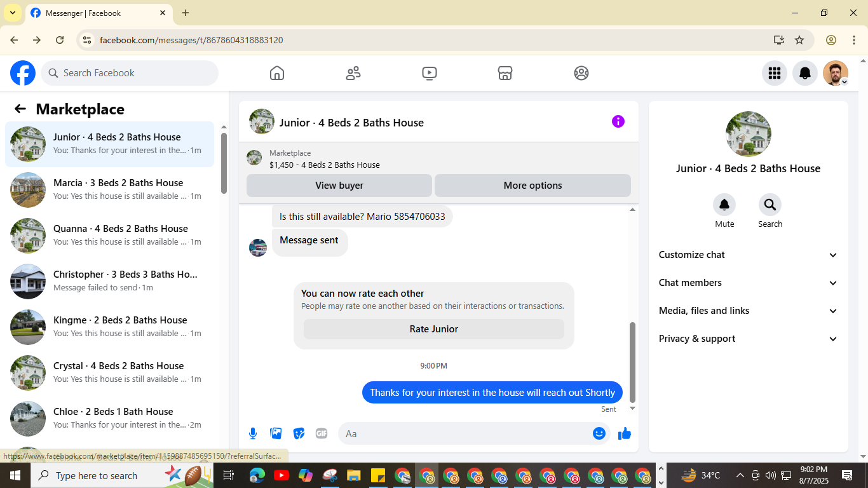This screenshot has width=868, height=488.
Task: Open Chloe 2 Beds 1 Bath House conversation
Action: [110, 419]
